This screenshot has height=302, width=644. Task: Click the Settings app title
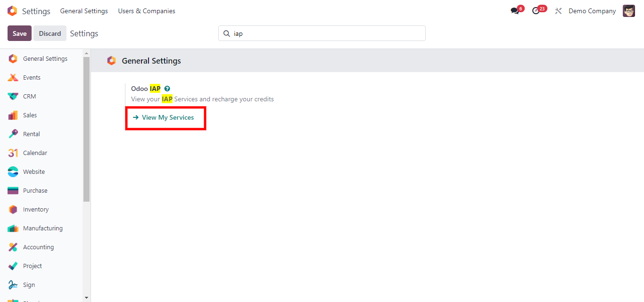[x=36, y=11]
